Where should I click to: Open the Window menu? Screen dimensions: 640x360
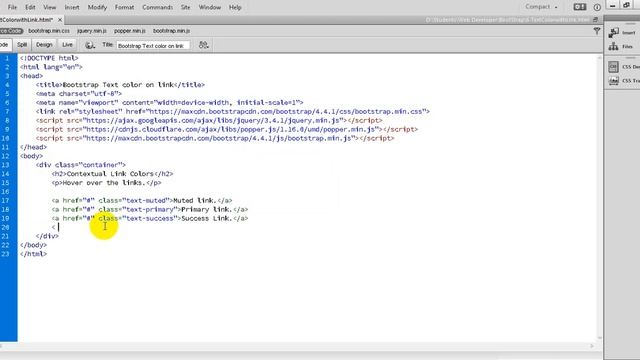click(209, 7)
